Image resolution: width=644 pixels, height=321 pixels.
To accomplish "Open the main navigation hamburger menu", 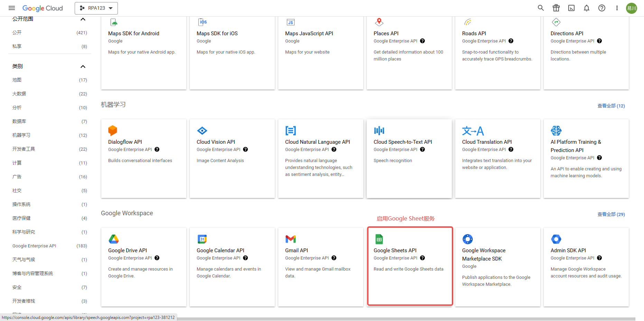I will pos(12,8).
